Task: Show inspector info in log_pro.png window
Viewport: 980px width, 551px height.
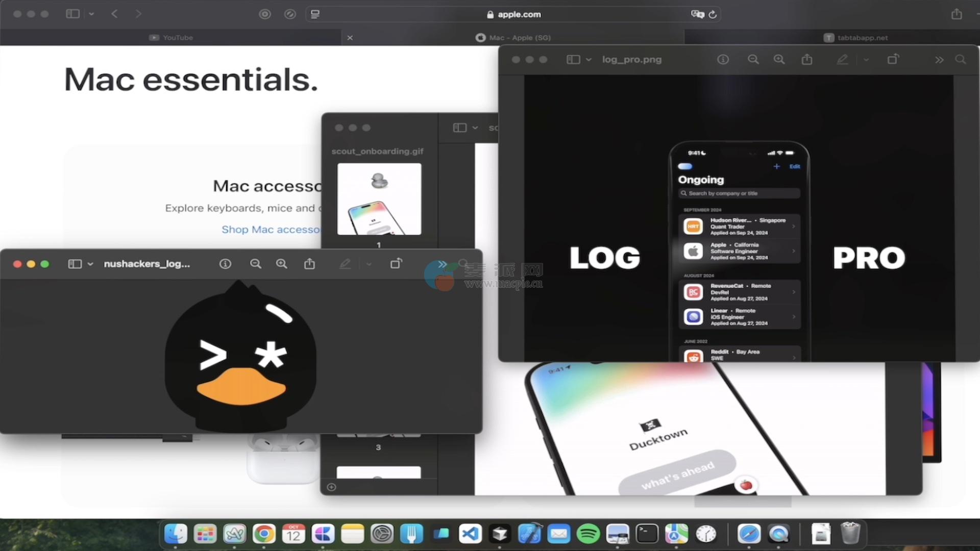Action: (723, 60)
